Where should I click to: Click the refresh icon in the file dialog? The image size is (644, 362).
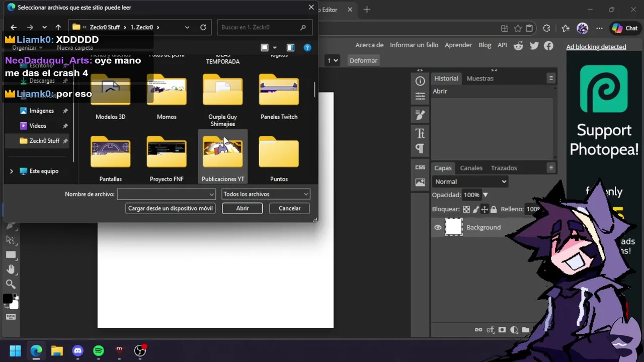pos(203,27)
